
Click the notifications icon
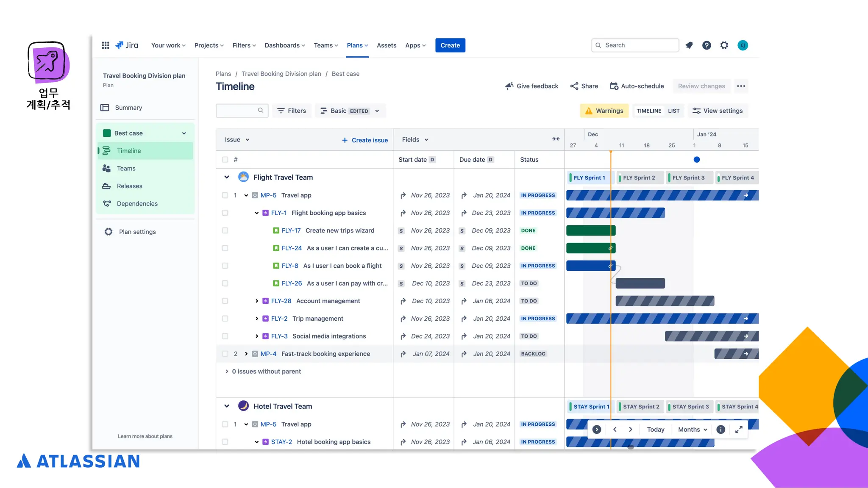[x=689, y=45]
